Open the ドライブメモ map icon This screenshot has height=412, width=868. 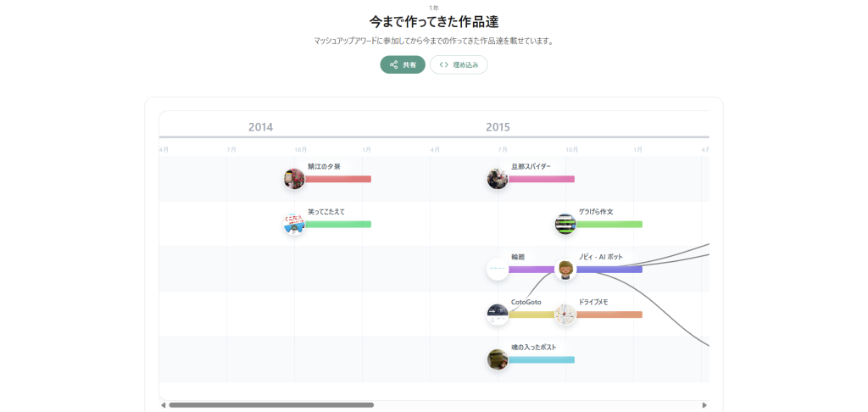(x=565, y=315)
